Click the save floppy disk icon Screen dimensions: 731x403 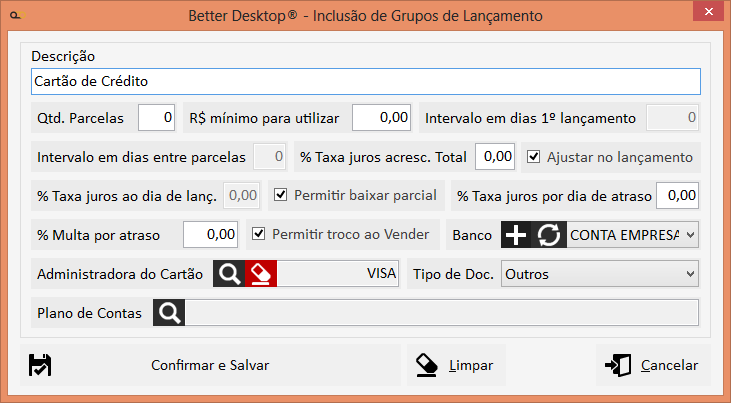click(x=40, y=365)
